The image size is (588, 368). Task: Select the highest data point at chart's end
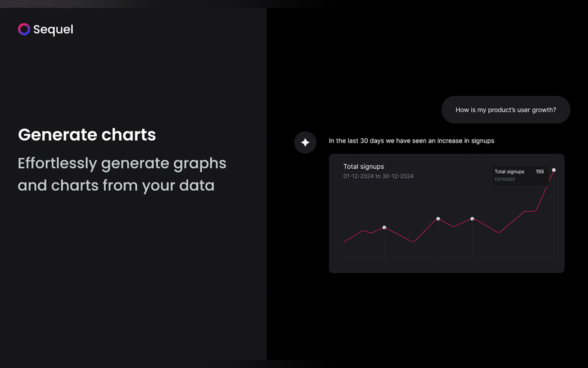pyautogui.click(x=554, y=170)
